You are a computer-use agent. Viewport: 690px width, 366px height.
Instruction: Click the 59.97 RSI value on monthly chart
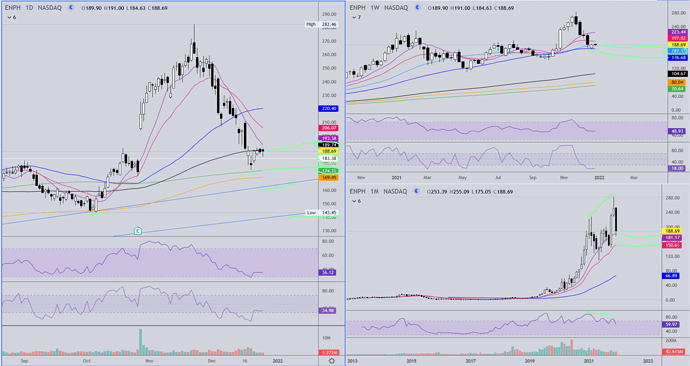coord(671,324)
